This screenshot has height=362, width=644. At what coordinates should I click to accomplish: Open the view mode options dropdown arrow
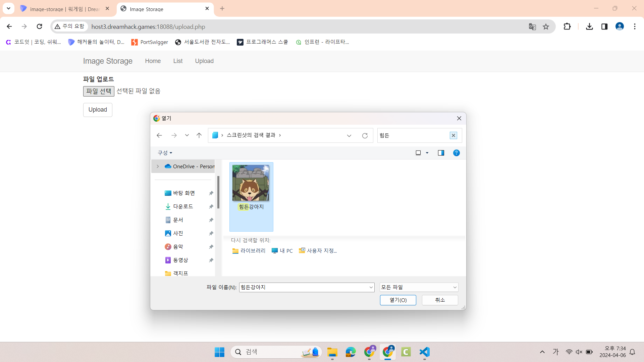(427, 153)
